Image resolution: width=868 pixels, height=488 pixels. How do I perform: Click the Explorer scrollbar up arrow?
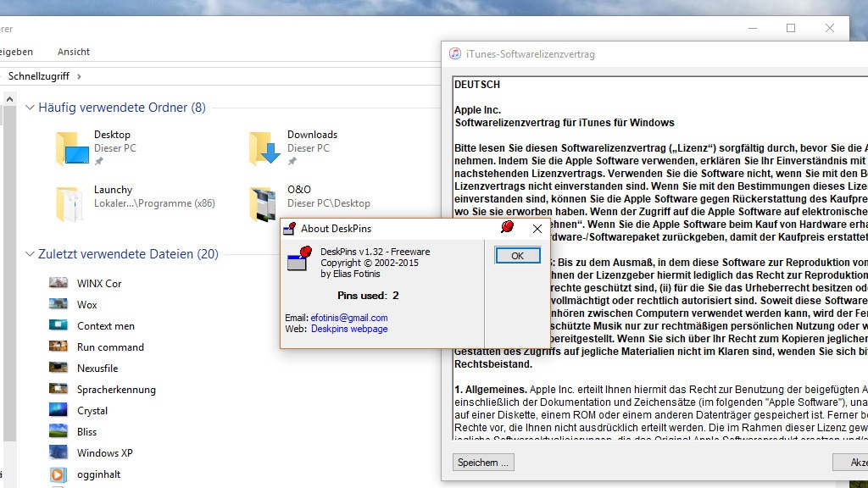pyautogui.click(x=9, y=99)
